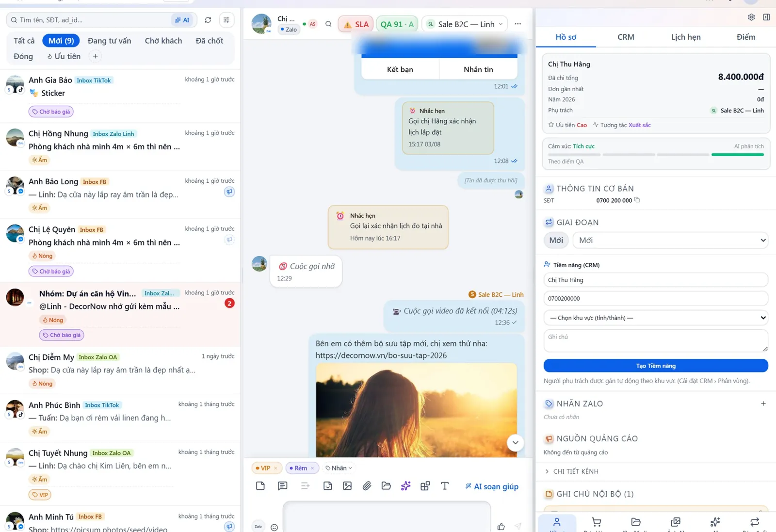
Task: Click the quick reply message icon
Action: [283, 486]
